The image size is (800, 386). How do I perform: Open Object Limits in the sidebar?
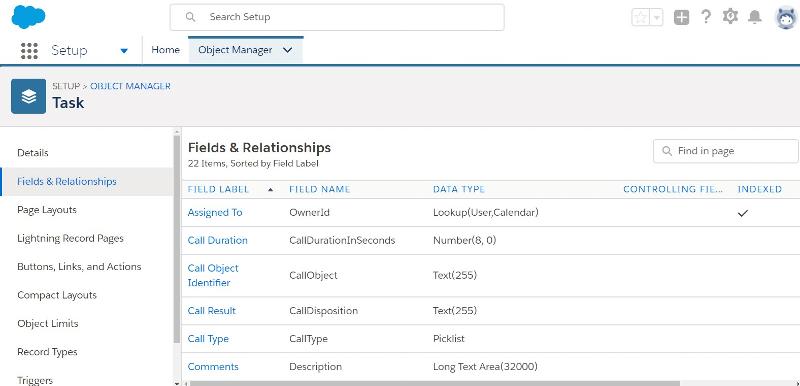[x=48, y=324]
